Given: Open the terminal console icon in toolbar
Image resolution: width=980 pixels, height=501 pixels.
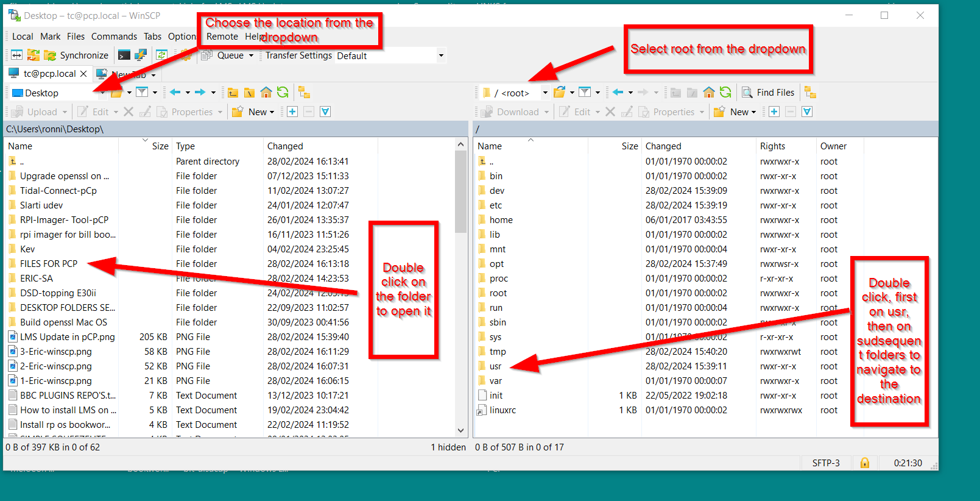Looking at the screenshot, I should point(124,55).
